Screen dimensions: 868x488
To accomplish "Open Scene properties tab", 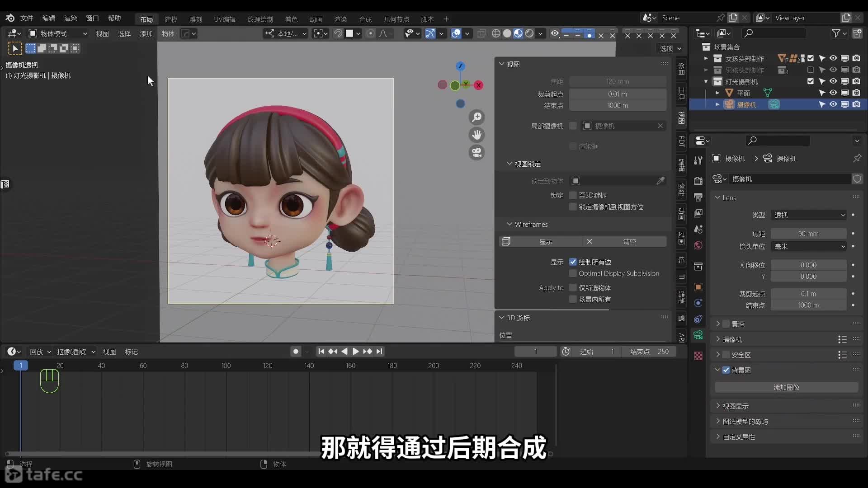I will (x=698, y=229).
